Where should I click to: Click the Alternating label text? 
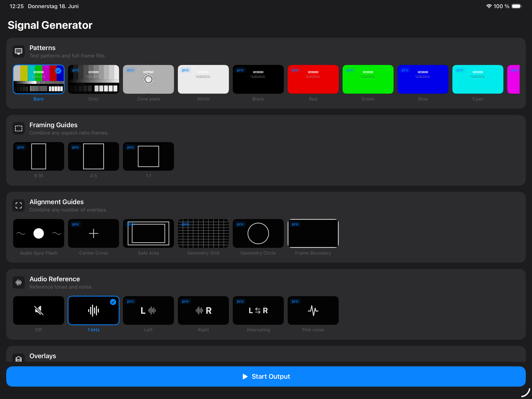(x=258, y=330)
